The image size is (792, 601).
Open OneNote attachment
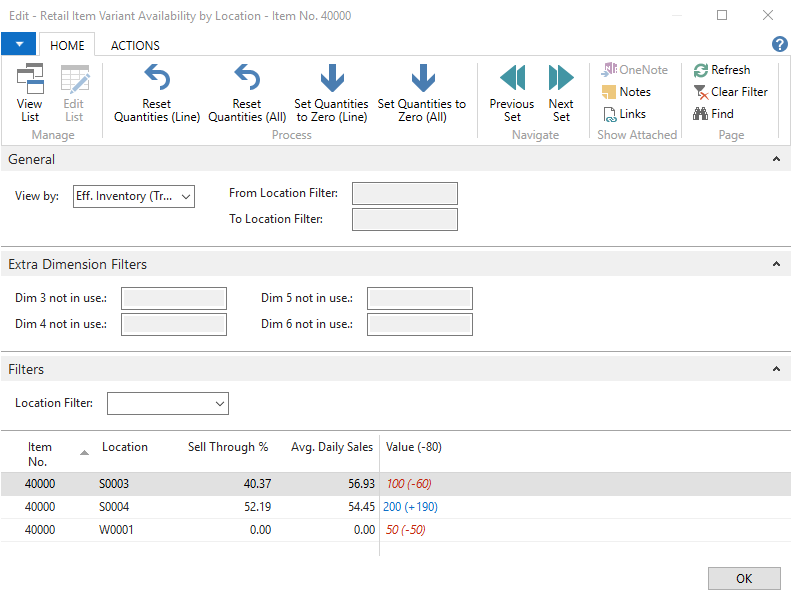(634, 70)
